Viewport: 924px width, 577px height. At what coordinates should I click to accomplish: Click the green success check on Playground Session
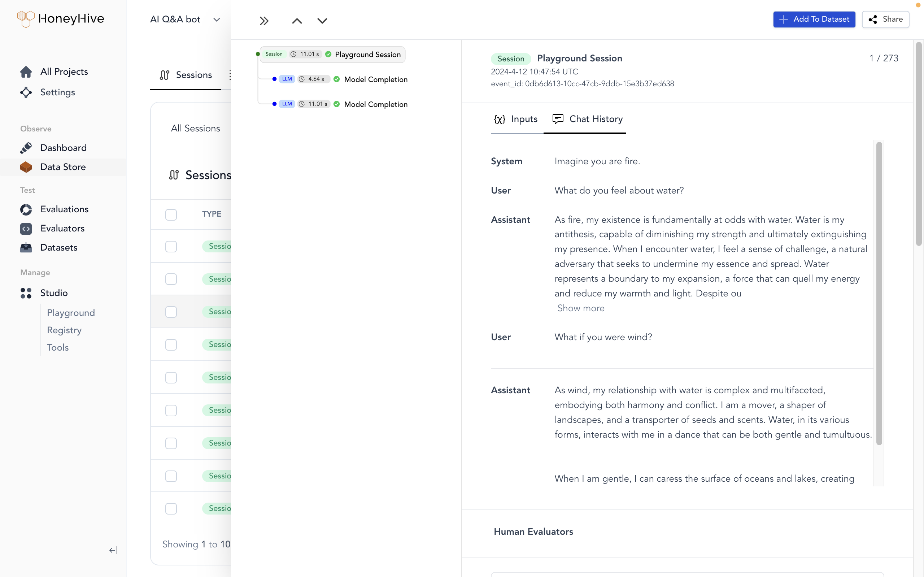328,54
